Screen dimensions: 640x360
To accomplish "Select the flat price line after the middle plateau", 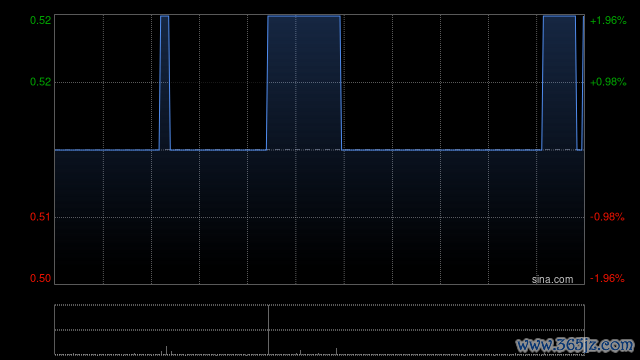I will coord(442,150).
